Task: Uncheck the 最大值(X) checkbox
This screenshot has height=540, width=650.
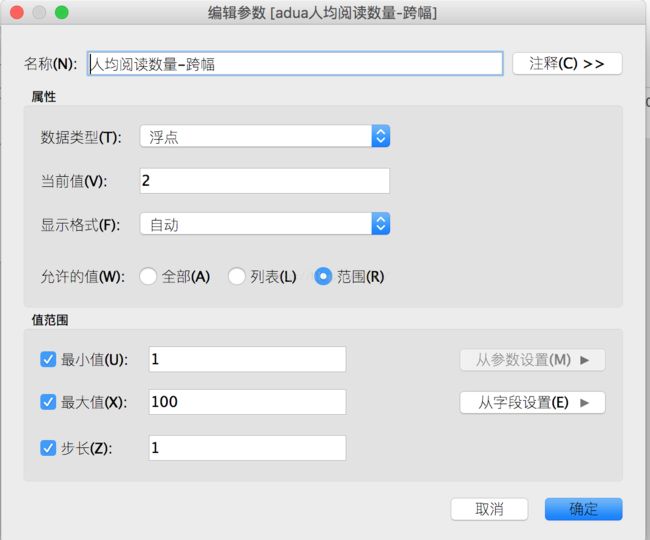Action: click(x=48, y=402)
